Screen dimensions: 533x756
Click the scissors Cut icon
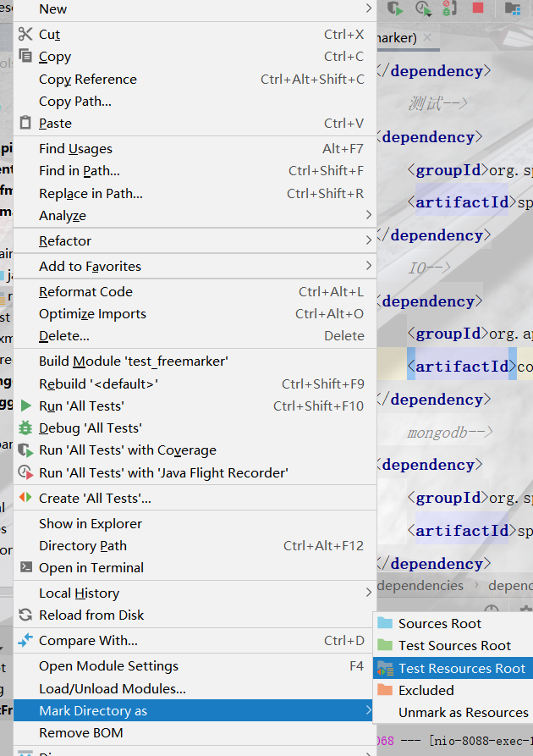click(x=25, y=35)
